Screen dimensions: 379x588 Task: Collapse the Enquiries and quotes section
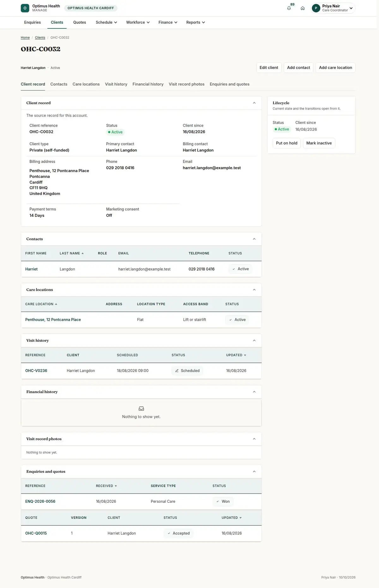[254, 471]
